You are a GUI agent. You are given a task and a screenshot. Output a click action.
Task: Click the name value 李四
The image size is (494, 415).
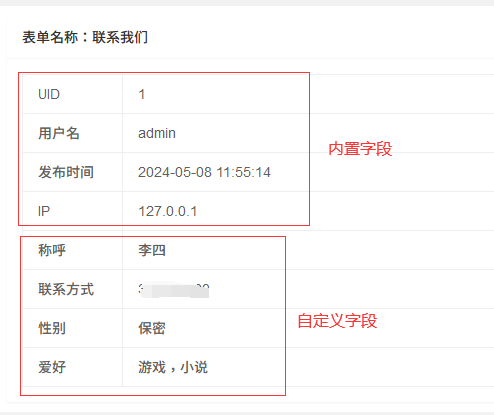tap(152, 250)
